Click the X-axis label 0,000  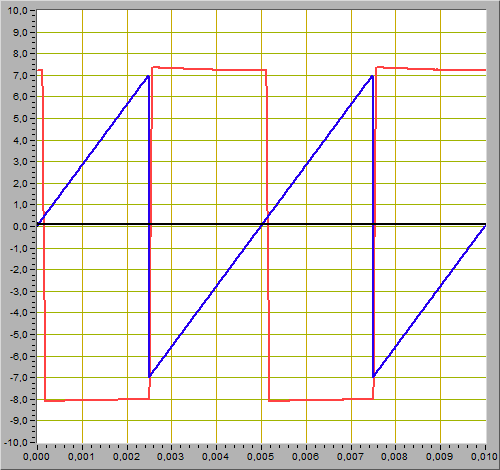(36, 456)
